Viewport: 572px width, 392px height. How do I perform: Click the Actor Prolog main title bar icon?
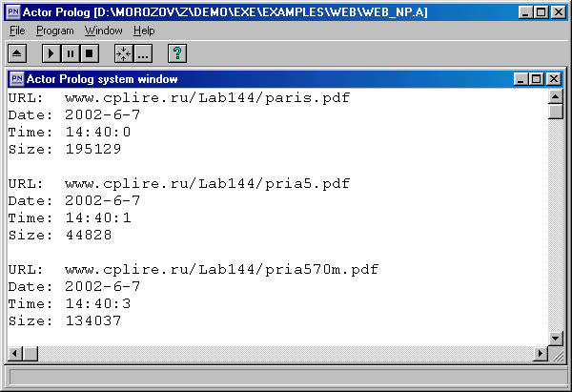[13, 12]
